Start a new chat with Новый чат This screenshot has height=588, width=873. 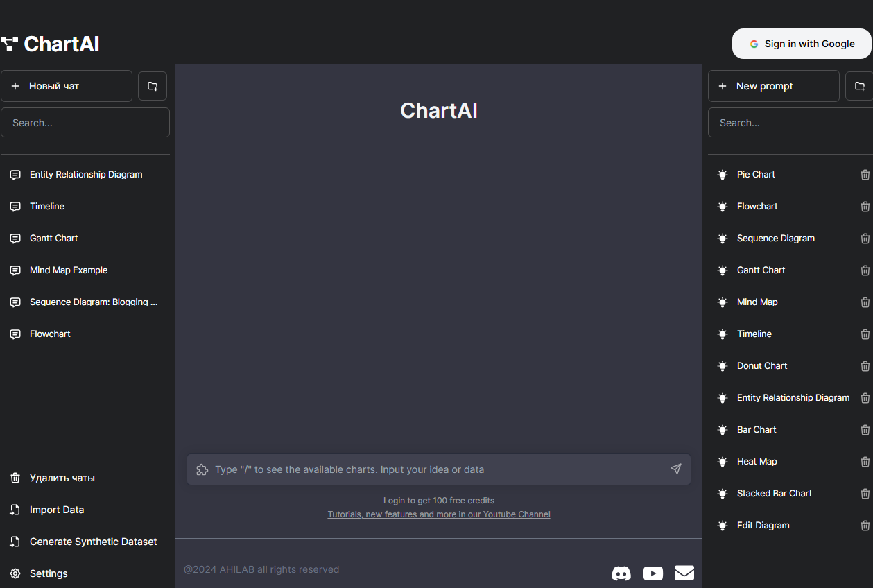tap(67, 86)
